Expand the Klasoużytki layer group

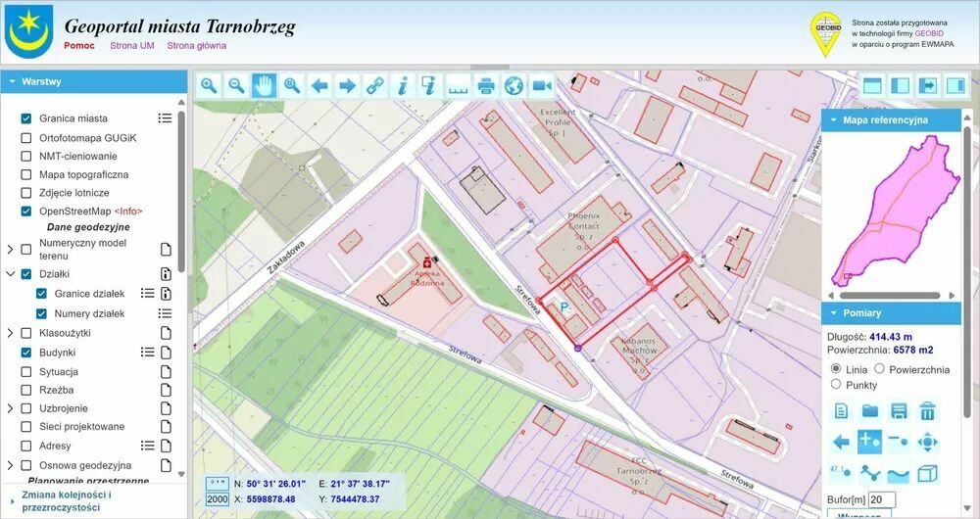10,333
